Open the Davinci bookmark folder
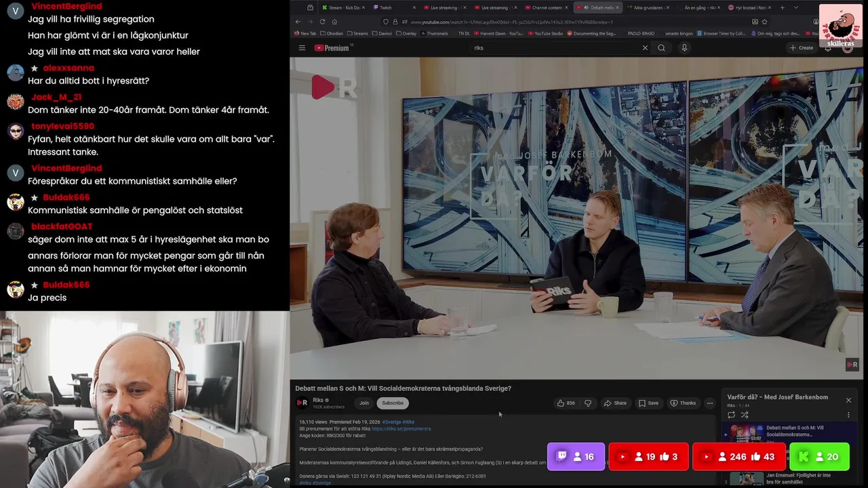 pos(382,33)
